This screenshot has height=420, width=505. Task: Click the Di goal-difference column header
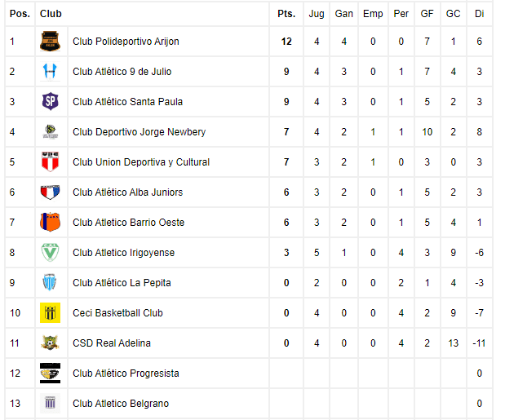point(479,14)
